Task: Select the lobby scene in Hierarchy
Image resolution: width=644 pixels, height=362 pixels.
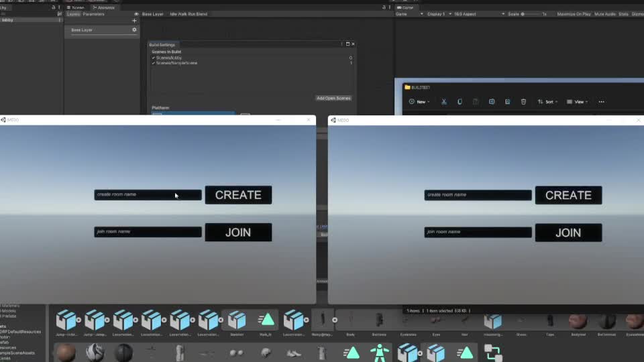Action: coord(7,20)
